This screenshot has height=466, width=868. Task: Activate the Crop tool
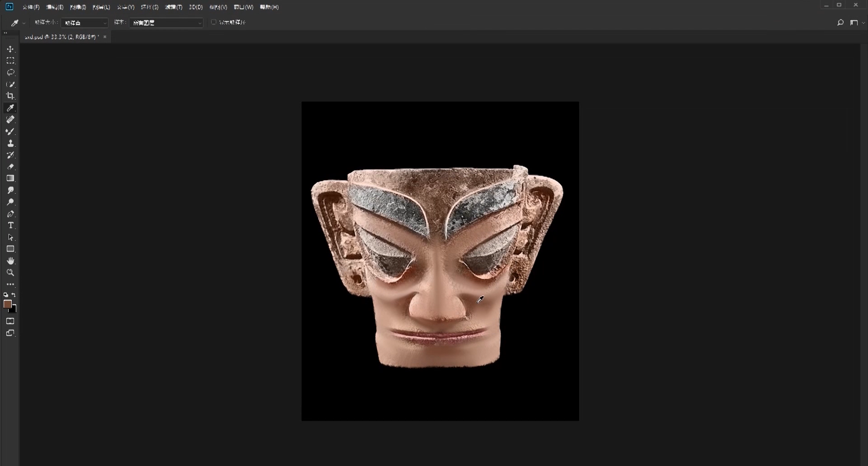click(x=10, y=96)
